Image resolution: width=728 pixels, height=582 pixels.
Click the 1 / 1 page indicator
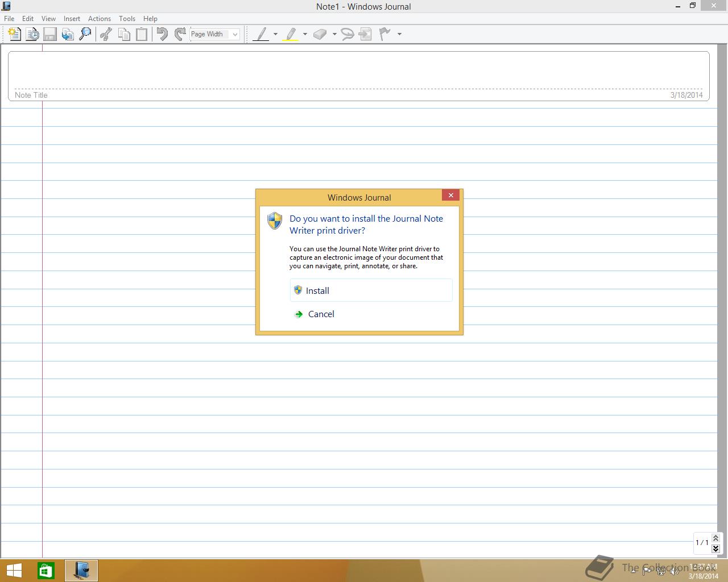[702, 543]
